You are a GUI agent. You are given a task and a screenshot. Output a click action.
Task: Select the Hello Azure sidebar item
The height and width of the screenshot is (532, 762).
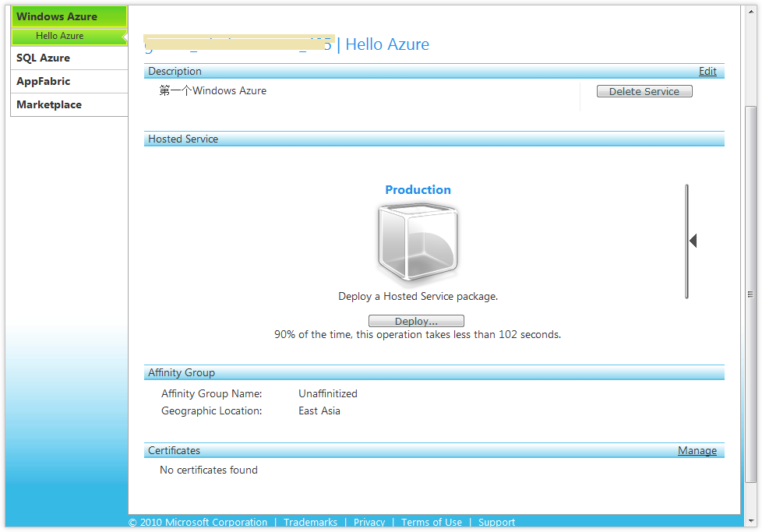tap(69, 36)
